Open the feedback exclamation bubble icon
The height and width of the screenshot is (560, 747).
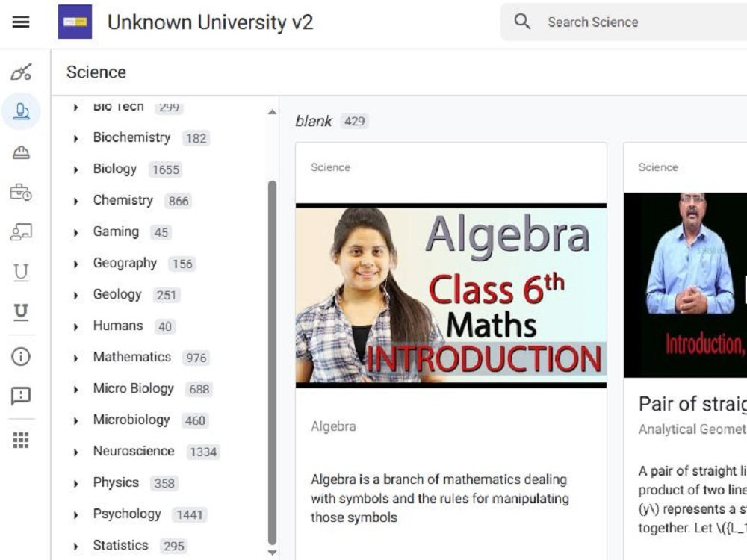click(x=21, y=396)
